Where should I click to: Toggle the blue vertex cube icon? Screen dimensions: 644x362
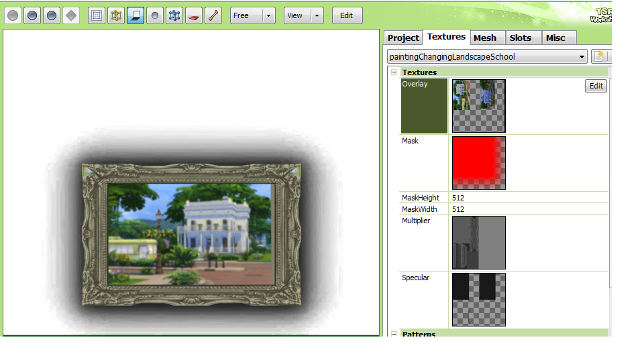174,15
